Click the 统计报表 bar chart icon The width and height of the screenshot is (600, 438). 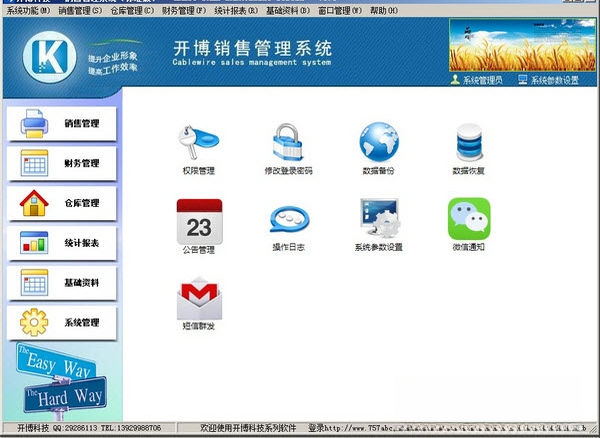(x=34, y=243)
